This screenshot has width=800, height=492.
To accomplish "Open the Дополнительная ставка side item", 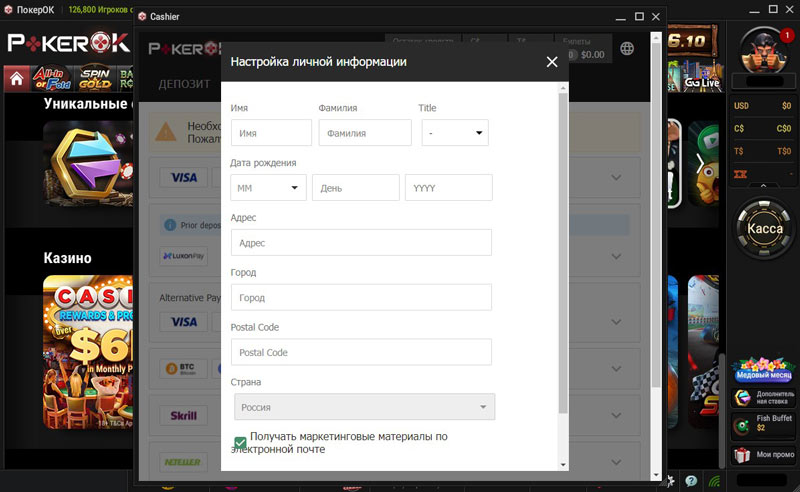I will click(764, 398).
